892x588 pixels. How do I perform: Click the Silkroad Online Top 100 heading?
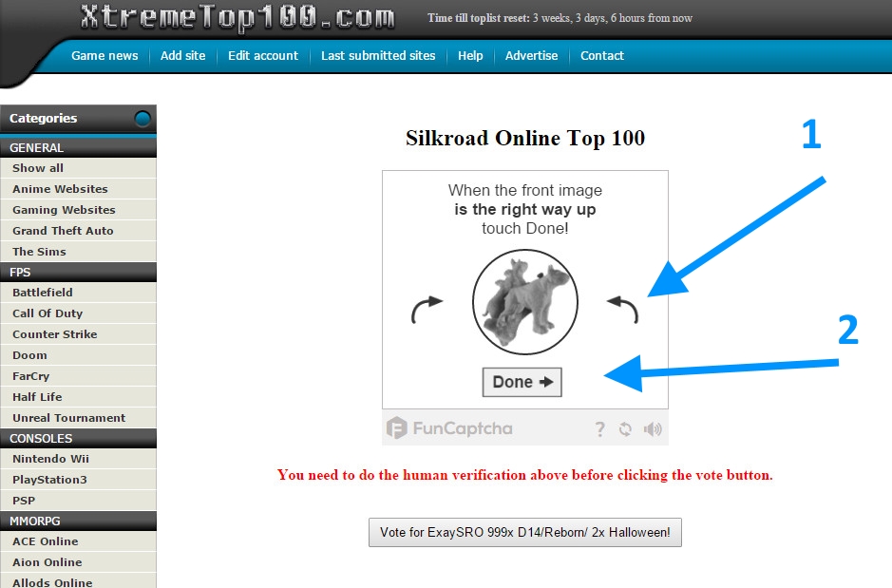pos(525,138)
